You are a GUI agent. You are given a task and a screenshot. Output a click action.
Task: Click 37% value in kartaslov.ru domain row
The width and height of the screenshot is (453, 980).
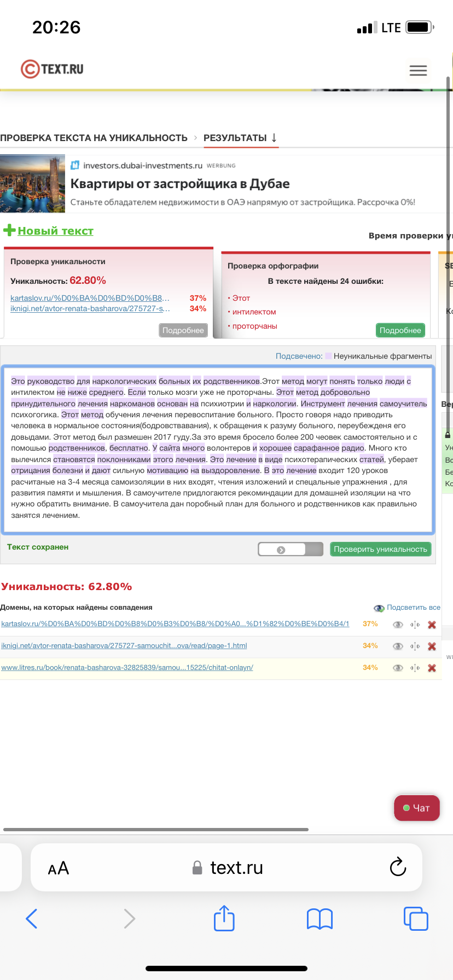pyautogui.click(x=370, y=624)
